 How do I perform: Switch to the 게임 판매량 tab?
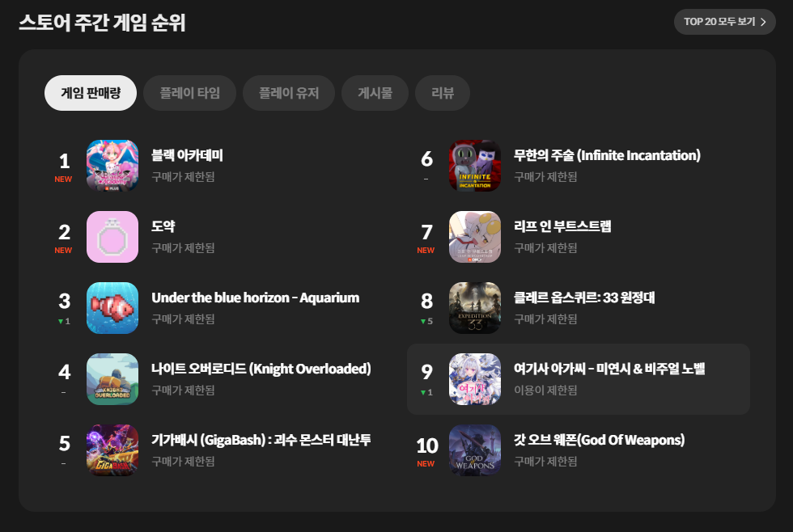pyautogui.click(x=91, y=93)
